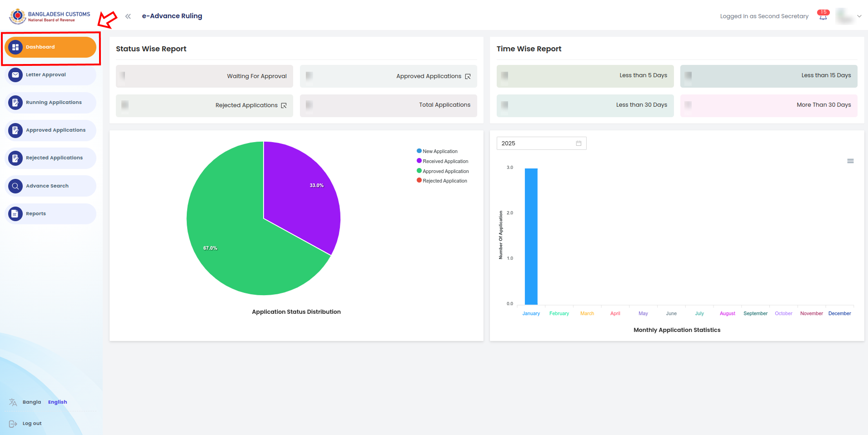Image resolution: width=868 pixels, height=435 pixels.
Task: Click the December axis label
Action: point(840,314)
